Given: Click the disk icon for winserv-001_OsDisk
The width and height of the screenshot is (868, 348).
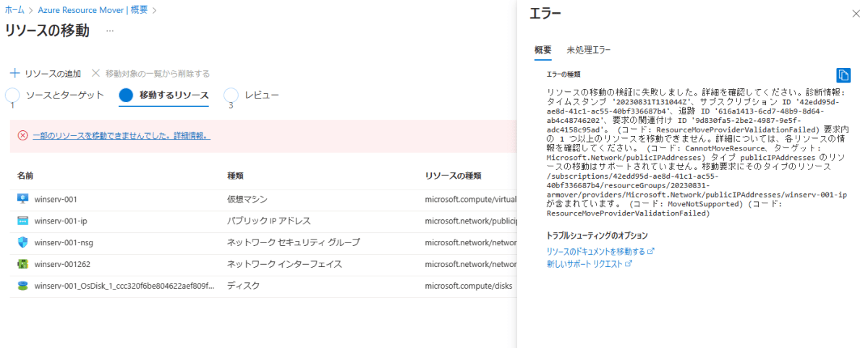Looking at the screenshot, I should [x=22, y=286].
